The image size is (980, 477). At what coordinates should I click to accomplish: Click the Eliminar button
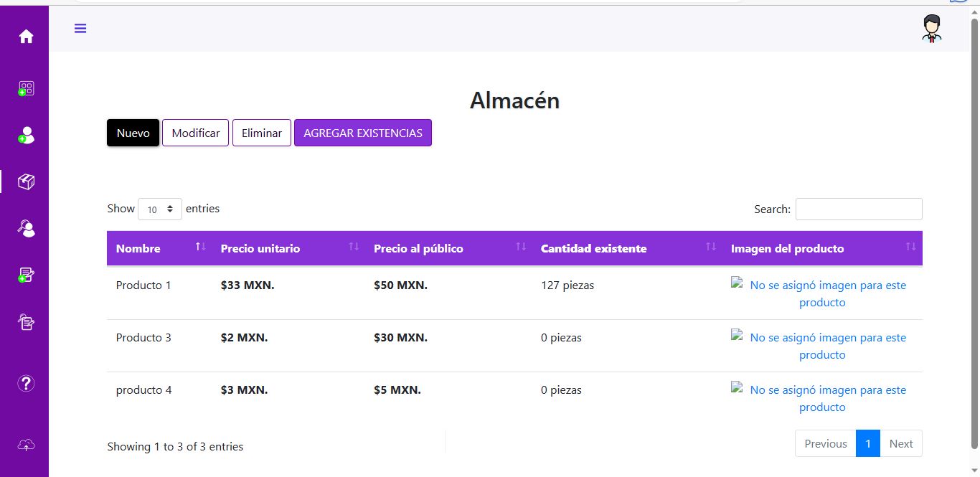click(261, 133)
